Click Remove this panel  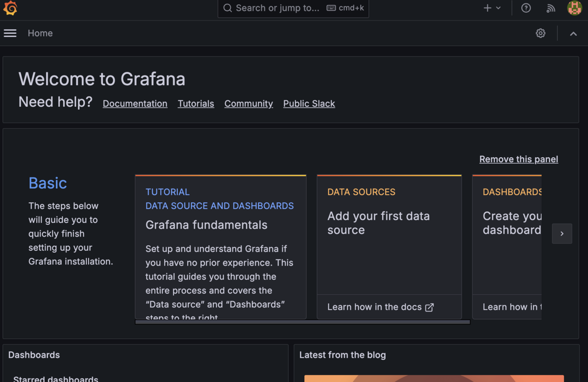click(x=518, y=159)
